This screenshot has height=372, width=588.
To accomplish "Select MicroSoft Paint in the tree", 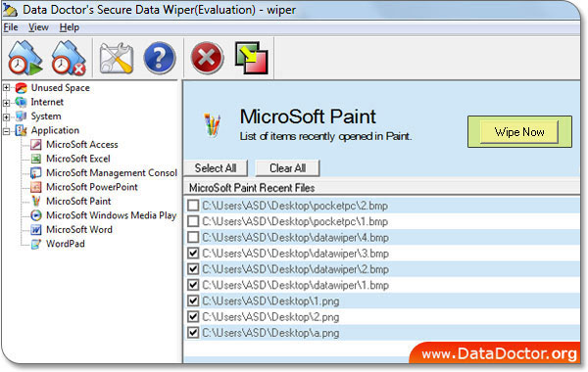I will pos(78,201).
